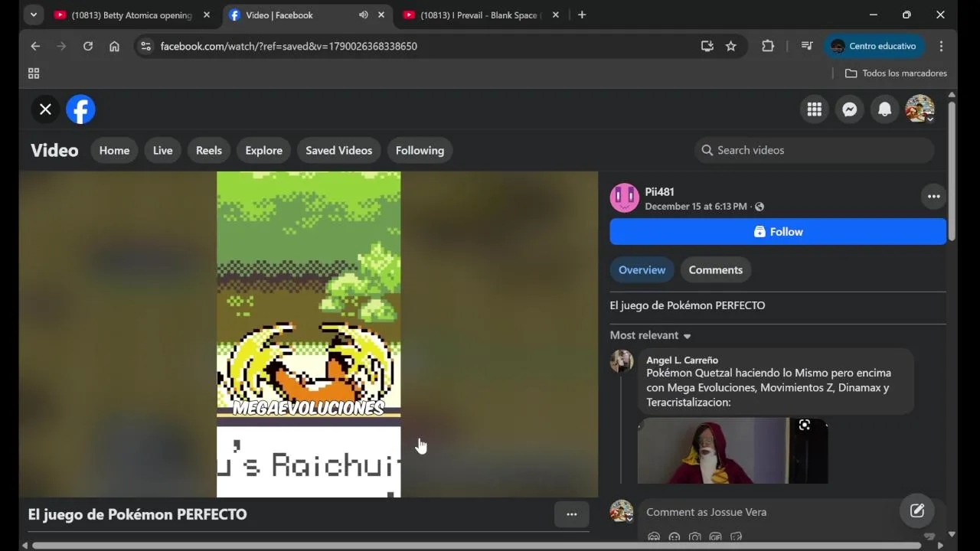Click the facebook.com address bar URL
Screen dimensions: 980x551
289,47
